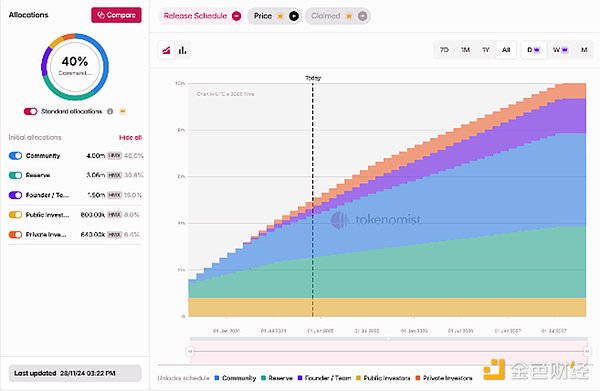The image size is (600, 391).
Task: Grab the right range slider handle
Action: coord(587,351)
